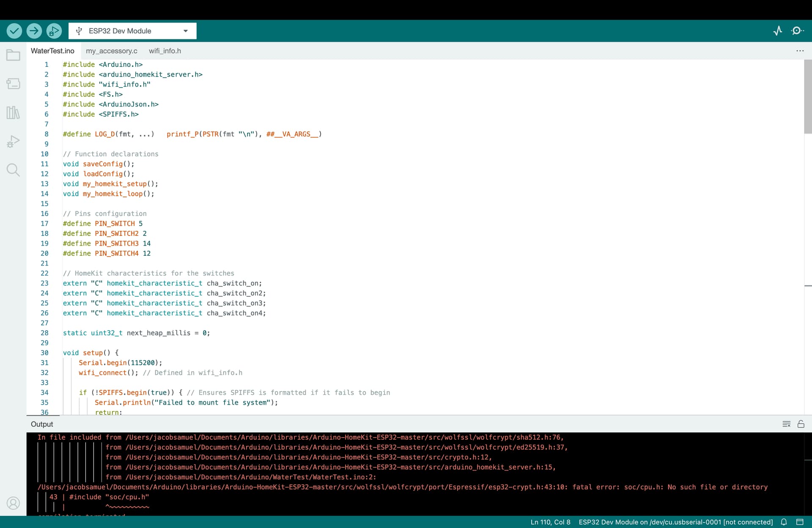Open the Library Manager sidebar icon
The width and height of the screenshot is (812, 528).
pyautogui.click(x=13, y=112)
